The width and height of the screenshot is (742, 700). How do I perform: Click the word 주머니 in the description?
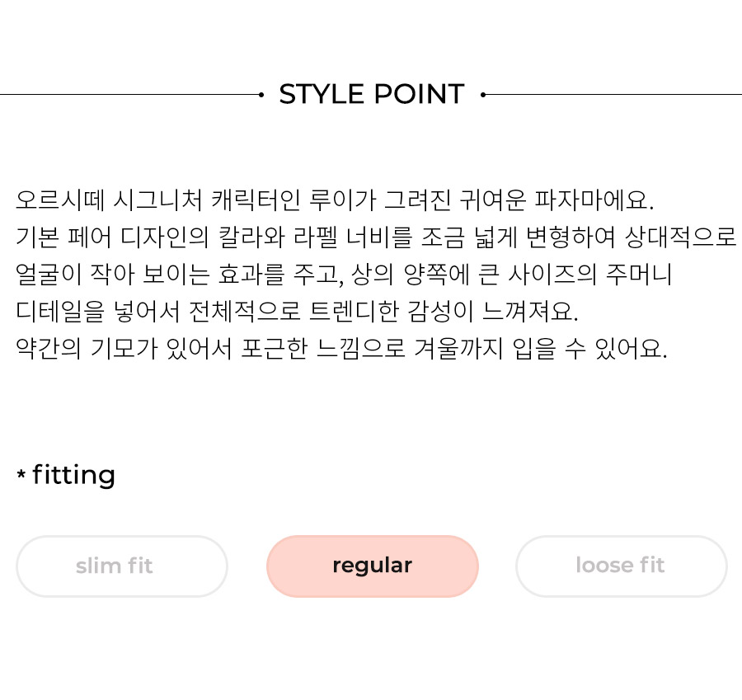(639, 275)
